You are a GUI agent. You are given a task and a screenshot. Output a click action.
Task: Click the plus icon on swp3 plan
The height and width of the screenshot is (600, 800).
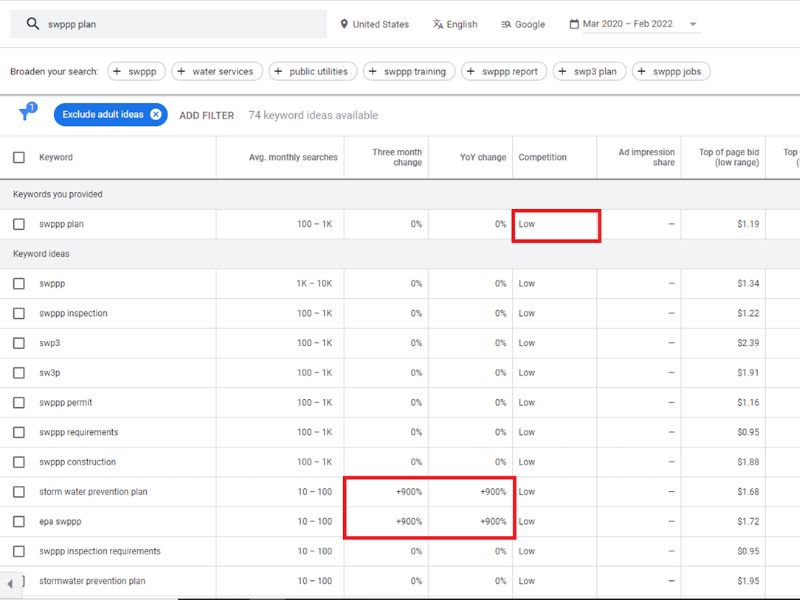562,71
